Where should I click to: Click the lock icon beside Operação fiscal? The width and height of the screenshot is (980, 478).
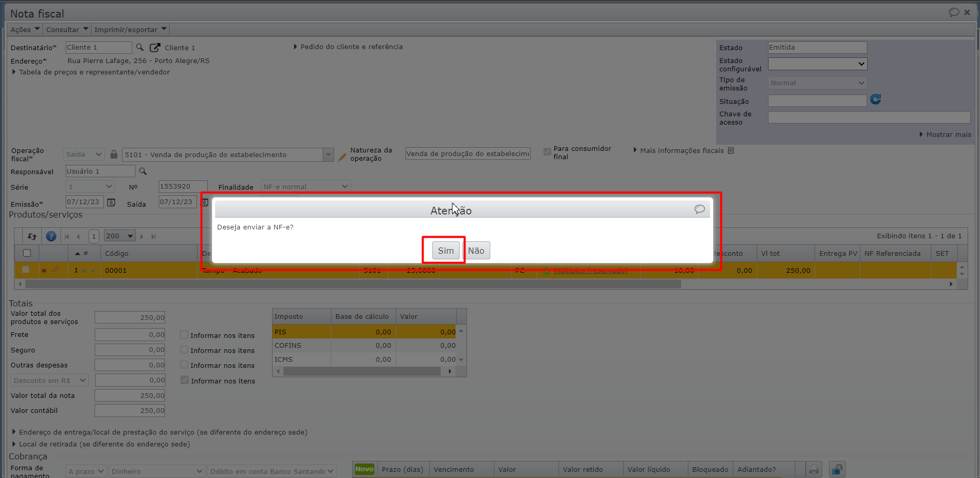(114, 154)
